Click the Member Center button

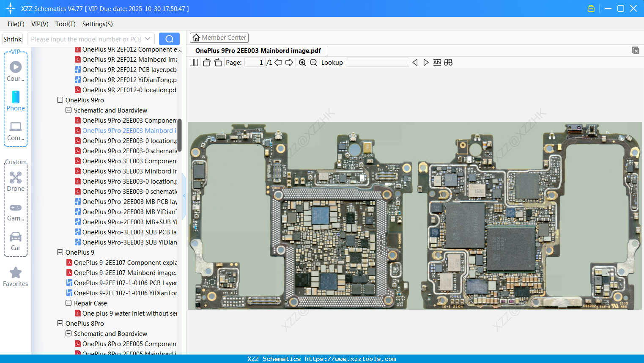coord(219,38)
